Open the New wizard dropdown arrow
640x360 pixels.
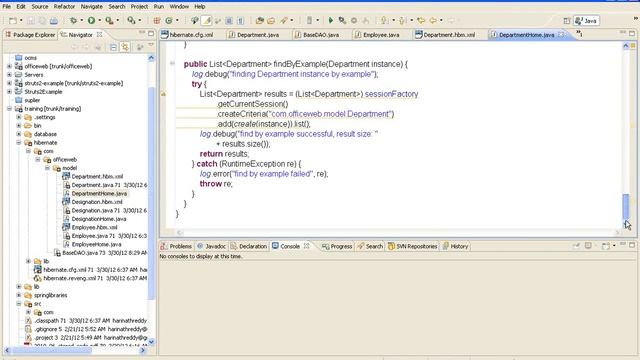pyautogui.click(x=21, y=20)
